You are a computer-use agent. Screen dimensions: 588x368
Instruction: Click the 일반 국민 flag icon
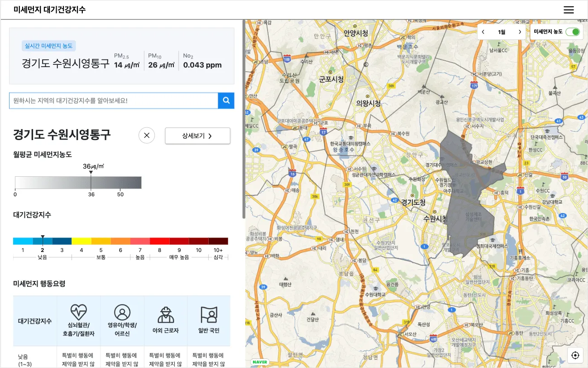tap(209, 313)
